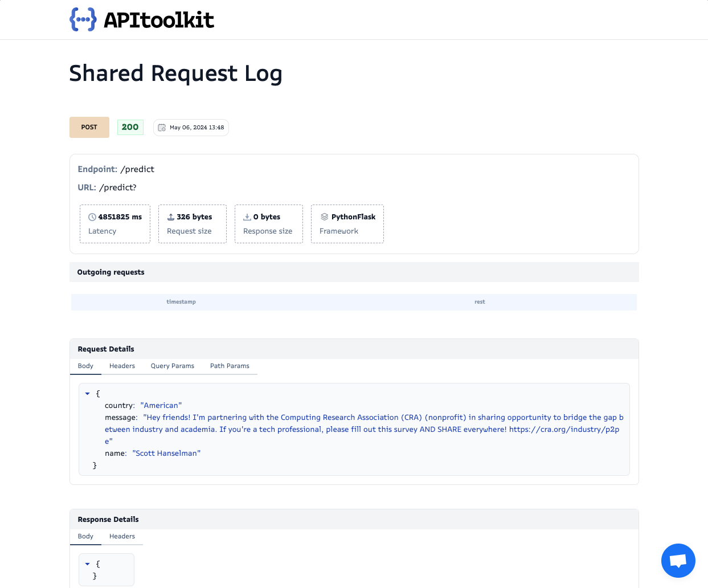Click the APItoolkit logo
The image size is (708, 588).
point(141,19)
